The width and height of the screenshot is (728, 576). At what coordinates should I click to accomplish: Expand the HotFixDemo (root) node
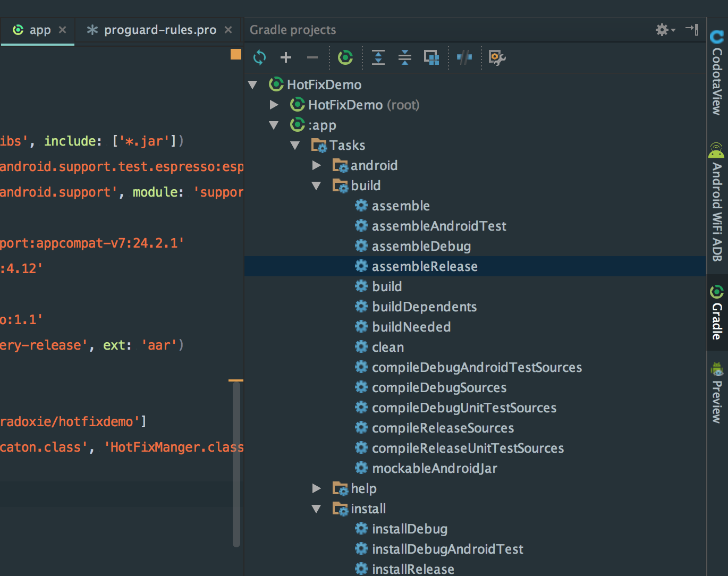[x=274, y=105]
